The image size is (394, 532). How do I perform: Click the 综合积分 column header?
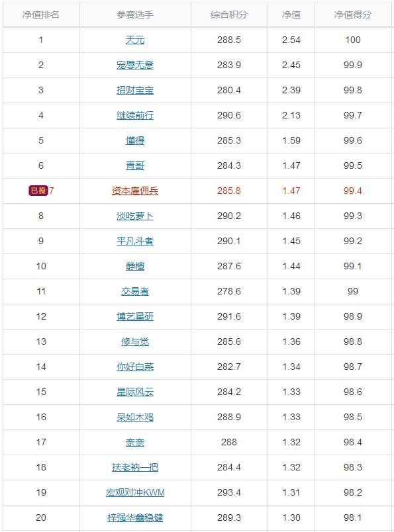click(229, 15)
